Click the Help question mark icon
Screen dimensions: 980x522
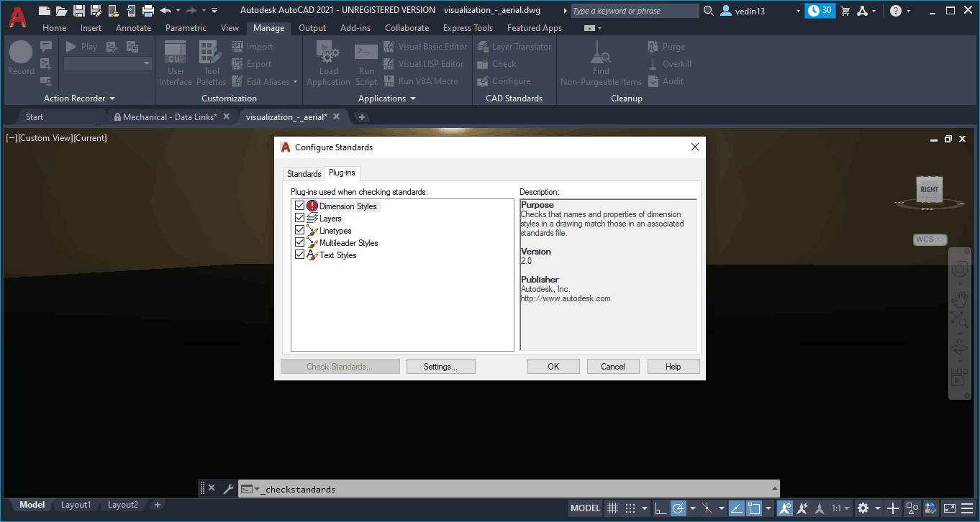[896, 11]
